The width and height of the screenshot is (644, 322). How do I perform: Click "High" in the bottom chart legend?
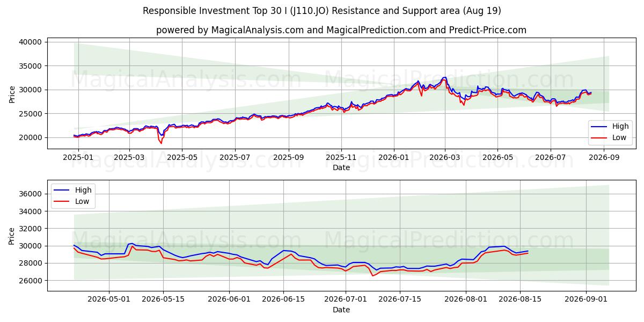pos(83,190)
